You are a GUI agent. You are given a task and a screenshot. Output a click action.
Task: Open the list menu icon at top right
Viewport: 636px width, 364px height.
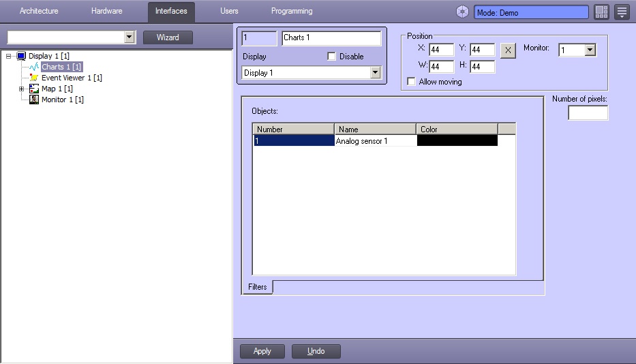point(621,12)
